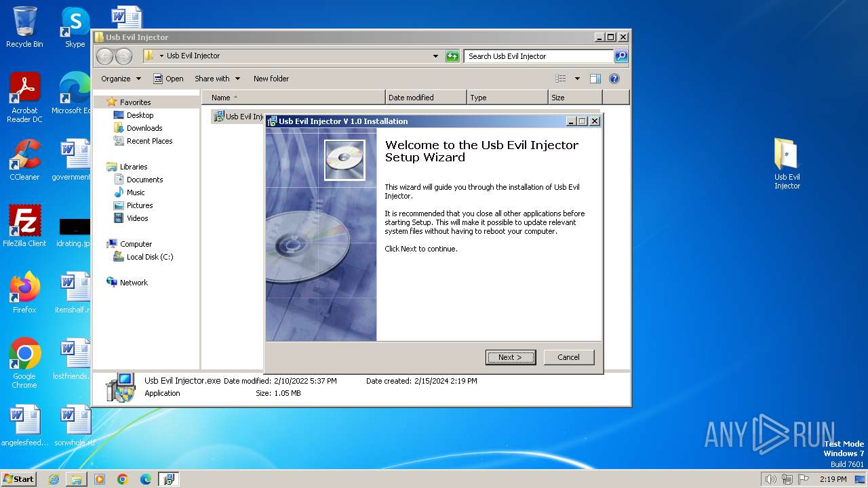Expand the address bar history dropdown
The image size is (868, 488).
pyautogui.click(x=435, y=56)
